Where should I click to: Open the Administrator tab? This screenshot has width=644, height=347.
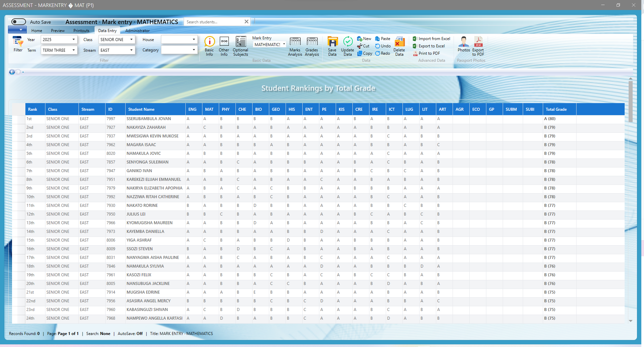137,31
